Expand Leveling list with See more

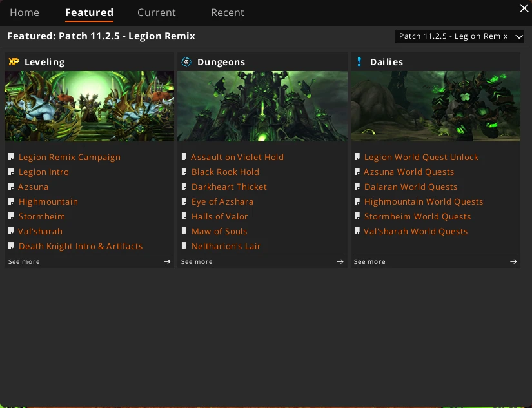tap(25, 261)
